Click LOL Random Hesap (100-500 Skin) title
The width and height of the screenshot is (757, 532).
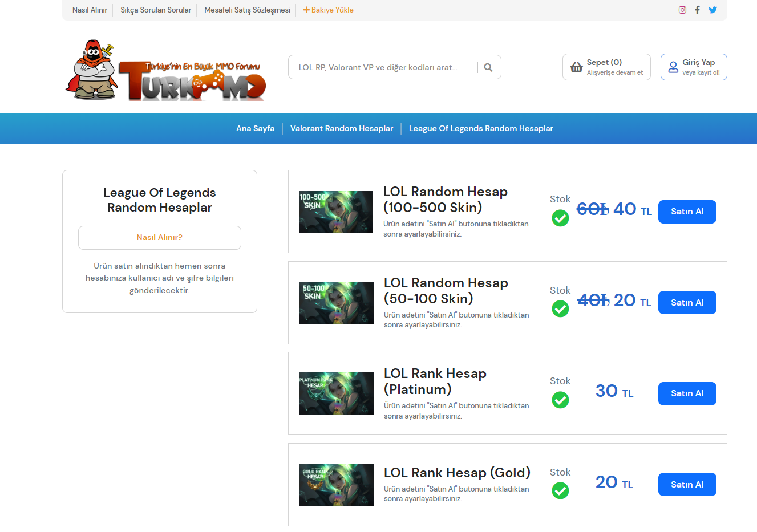click(446, 200)
